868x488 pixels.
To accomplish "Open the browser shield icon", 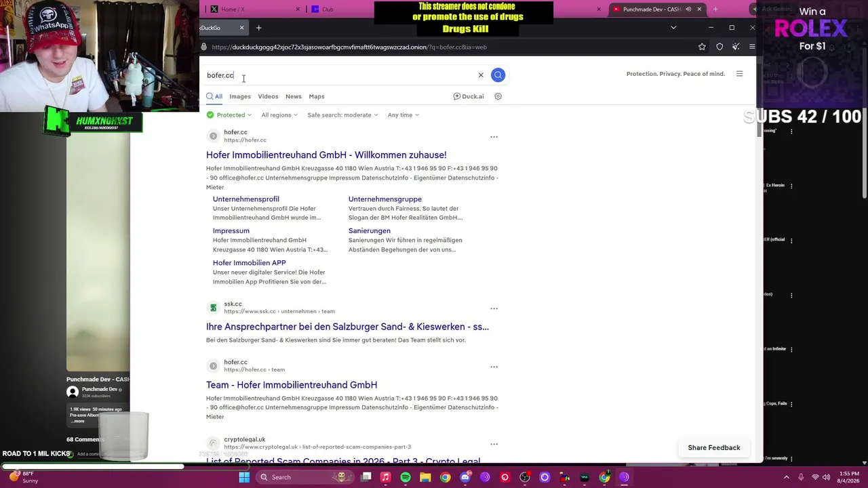I will [719, 47].
